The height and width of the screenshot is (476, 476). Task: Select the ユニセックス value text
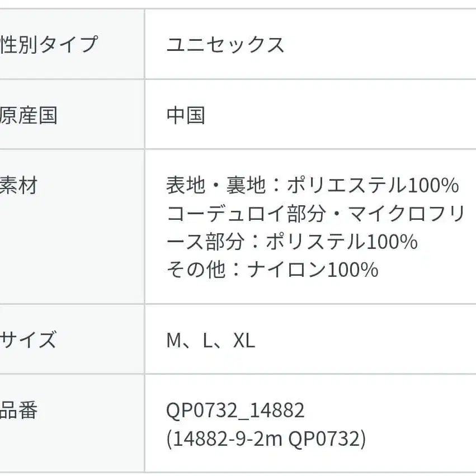(x=225, y=44)
